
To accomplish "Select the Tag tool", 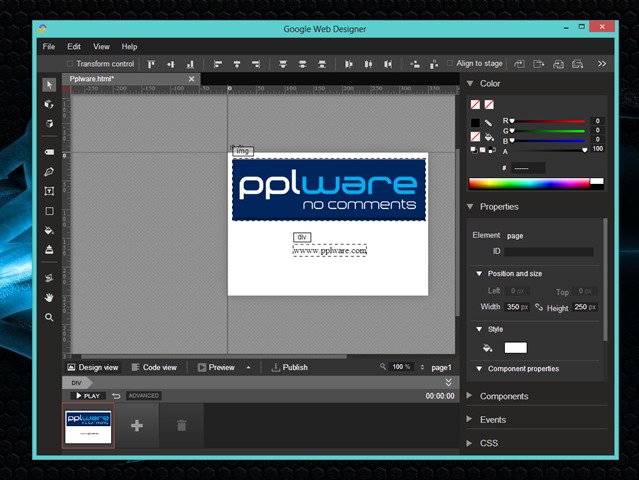I will click(x=49, y=152).
